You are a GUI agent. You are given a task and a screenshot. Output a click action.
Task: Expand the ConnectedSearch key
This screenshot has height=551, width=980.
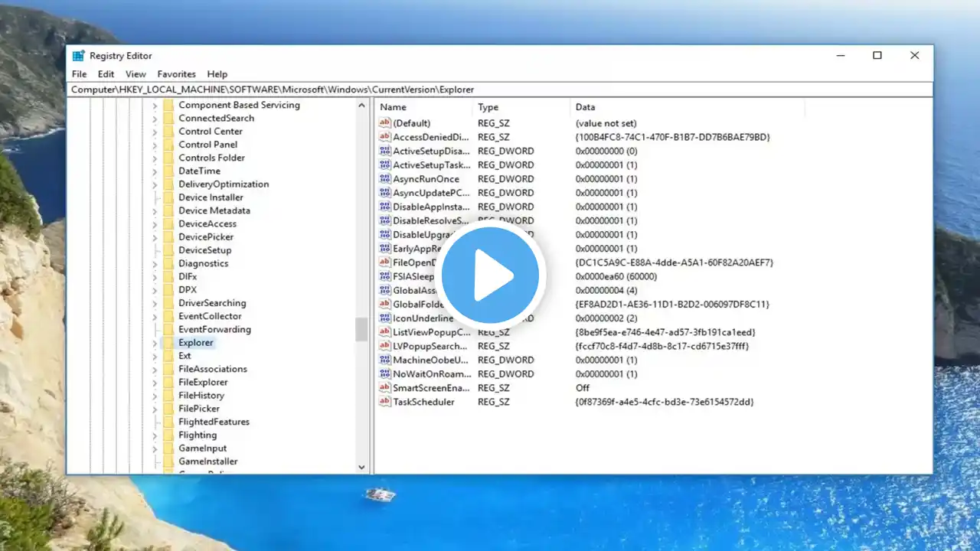155,119
